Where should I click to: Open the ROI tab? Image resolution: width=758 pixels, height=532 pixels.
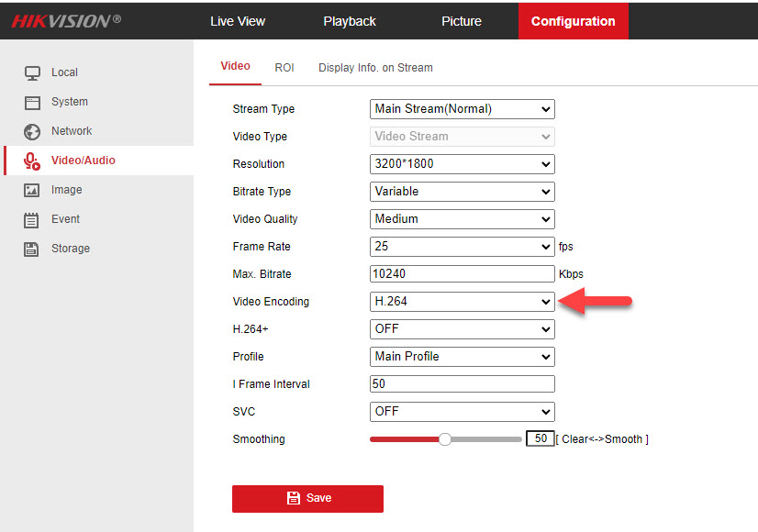coord(284,67)
